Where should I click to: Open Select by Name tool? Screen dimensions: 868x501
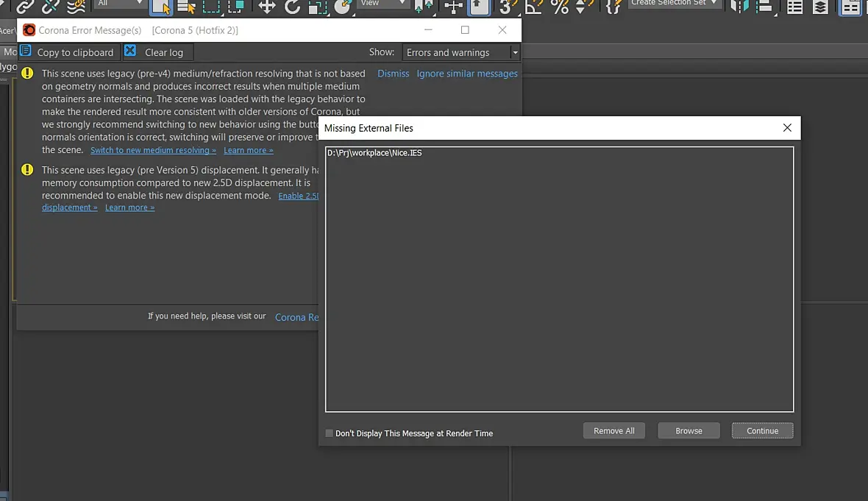point(187,7)
